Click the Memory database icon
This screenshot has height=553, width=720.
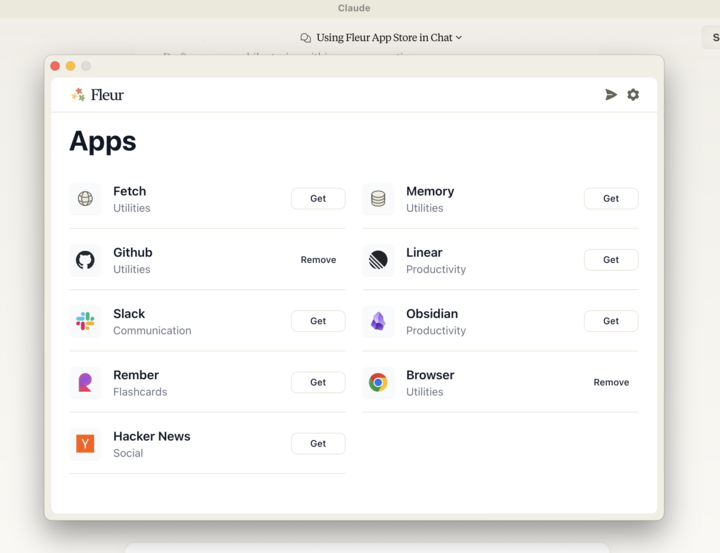pos(378,199)
